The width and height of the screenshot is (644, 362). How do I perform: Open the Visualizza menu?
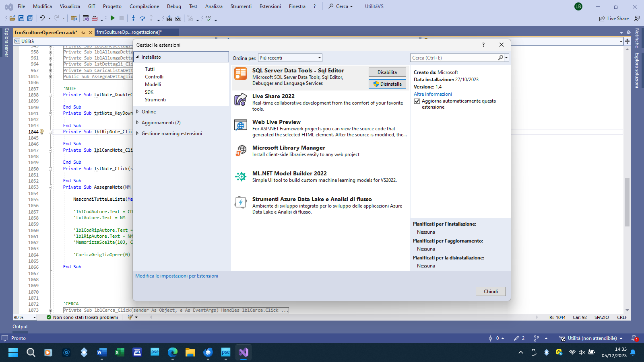(x=70, y=6)
